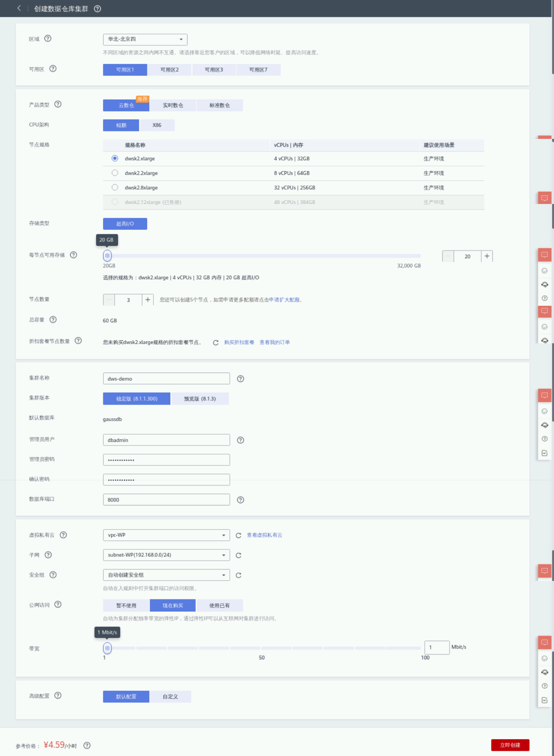
Task: Show help beside the 数据库端口 field
Action: pyautogui.click(x=241, y=500)
